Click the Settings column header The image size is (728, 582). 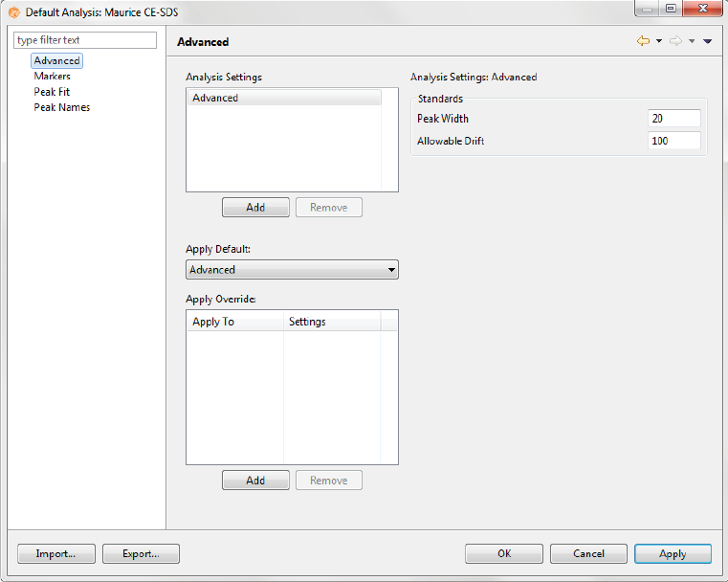pos(332,322)
